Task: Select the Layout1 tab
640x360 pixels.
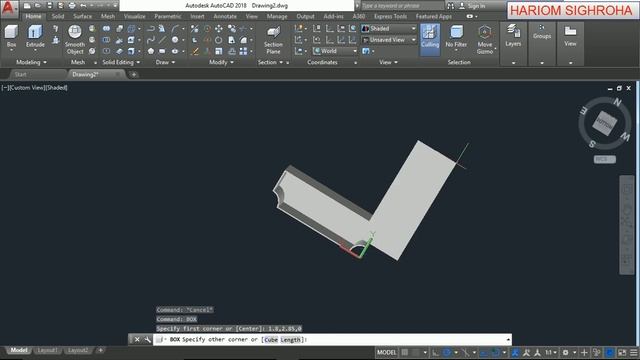Action: pyautogui.click(x=47, y=350)
